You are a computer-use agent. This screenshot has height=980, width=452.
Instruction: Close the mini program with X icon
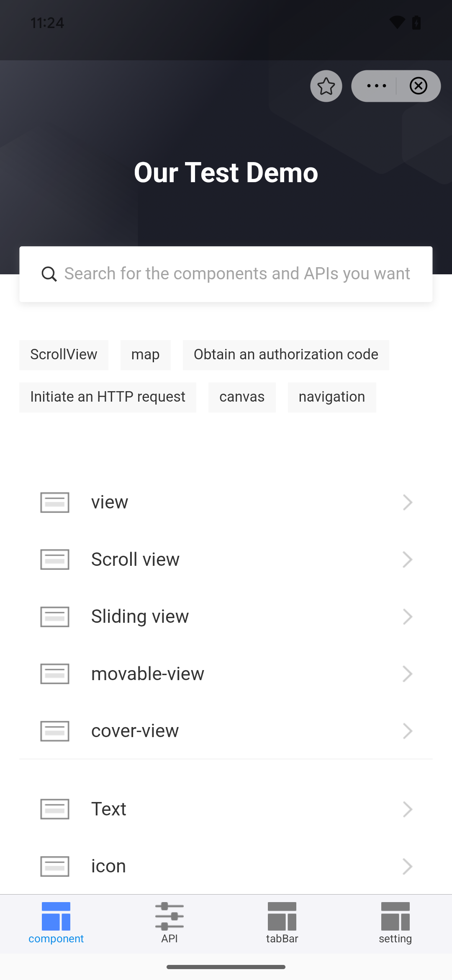pyautogui.click(x=418, y=86)
